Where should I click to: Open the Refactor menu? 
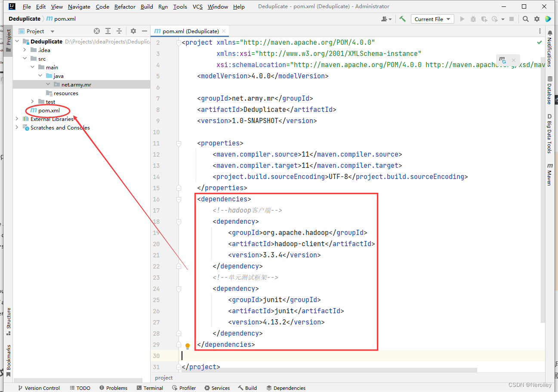(x=125, y=6)
